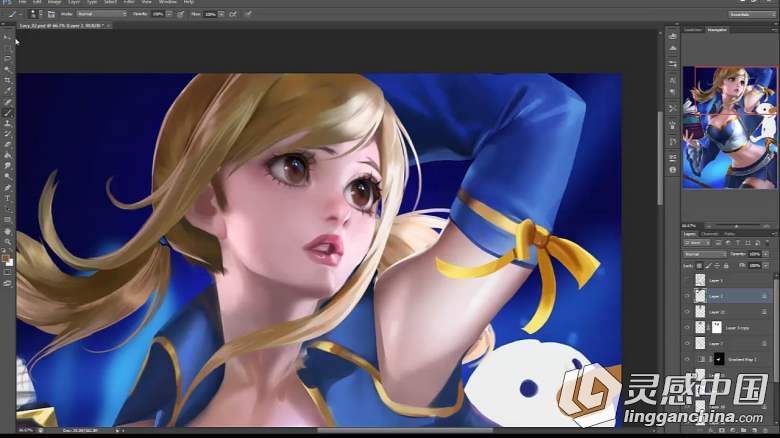Open the layer Opacity arrow

point(766,254)
